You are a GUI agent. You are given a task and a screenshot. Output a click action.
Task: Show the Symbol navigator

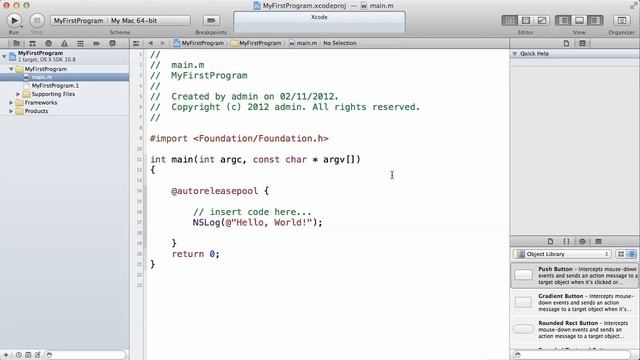[32, 43]
